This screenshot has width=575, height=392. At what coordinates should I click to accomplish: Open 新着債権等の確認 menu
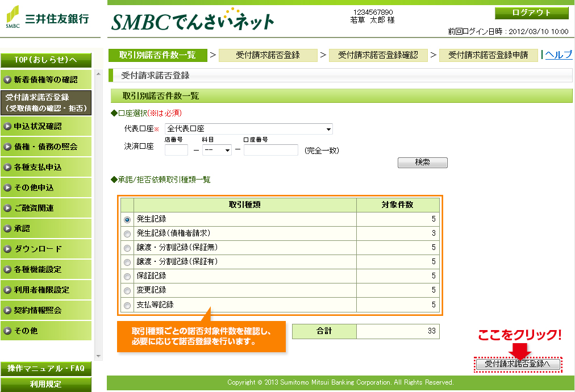(46, 80)
